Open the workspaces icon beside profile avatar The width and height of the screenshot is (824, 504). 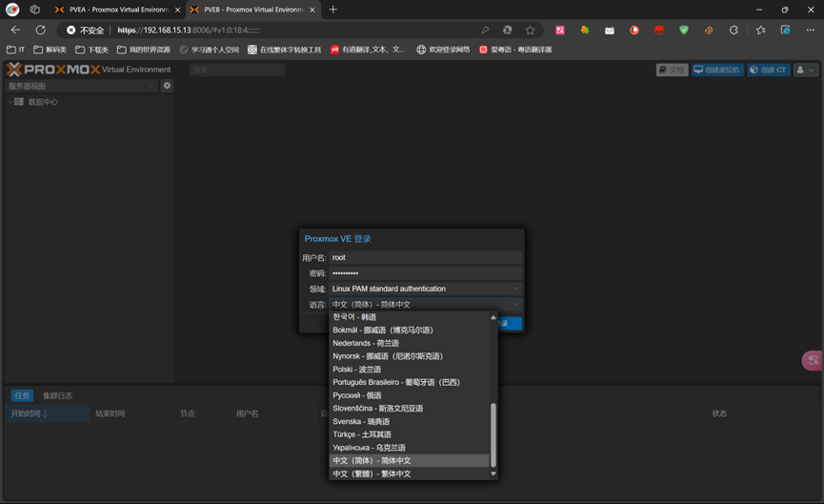(34, 10)
